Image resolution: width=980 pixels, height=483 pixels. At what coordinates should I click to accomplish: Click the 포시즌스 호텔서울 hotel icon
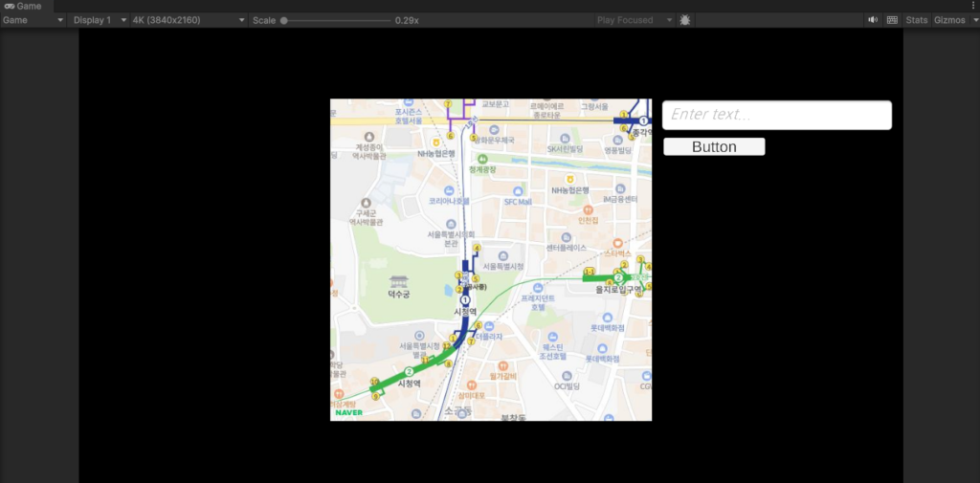click(x=408, y=101)
